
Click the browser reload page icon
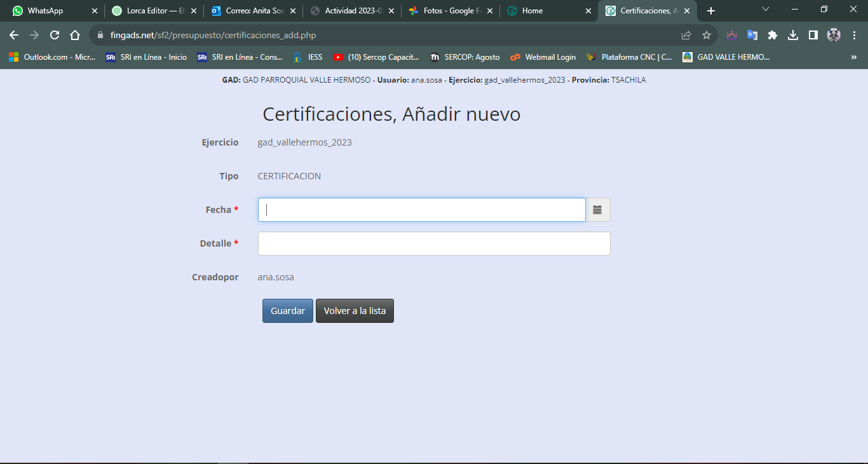tap(55, 36)
